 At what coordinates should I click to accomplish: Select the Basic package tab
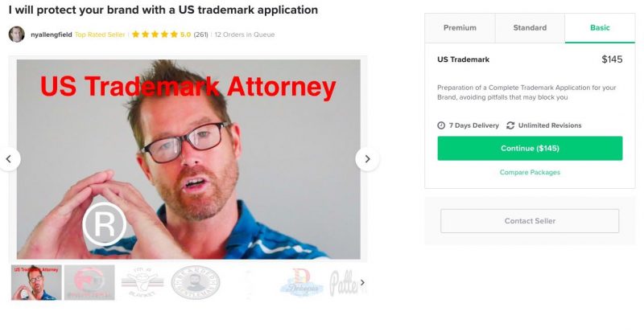600,28
